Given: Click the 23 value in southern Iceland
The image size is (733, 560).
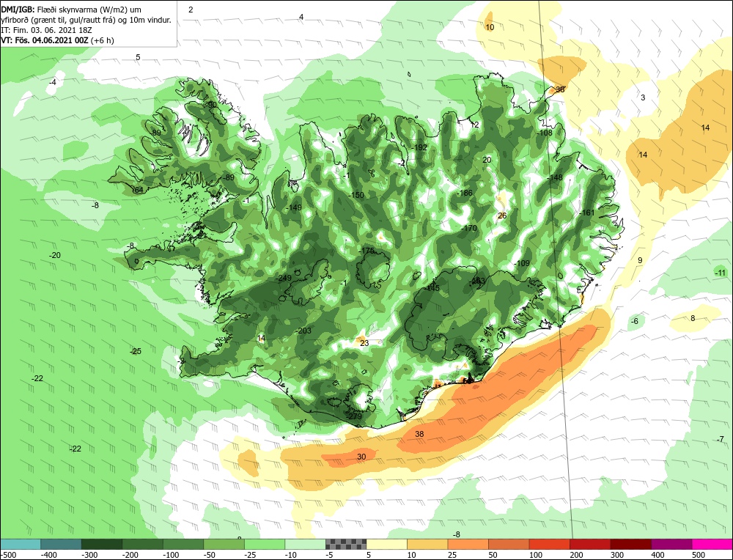Looking at the screenshot, I should [x=364, y=343].
